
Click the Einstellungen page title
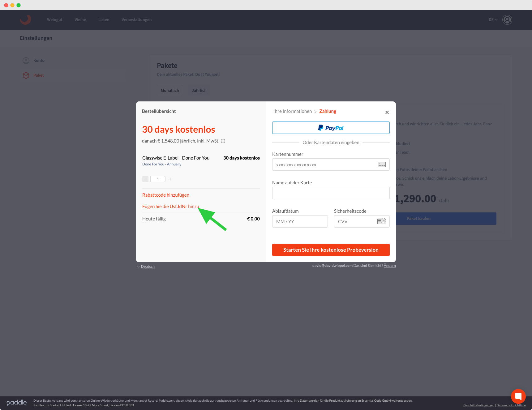coord(36,38)
